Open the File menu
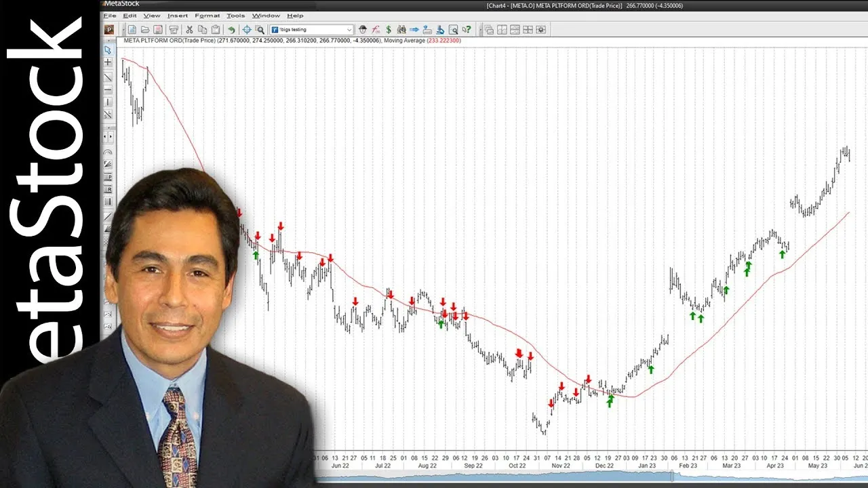This screenshot has height=488, width=868. [109, 16]
